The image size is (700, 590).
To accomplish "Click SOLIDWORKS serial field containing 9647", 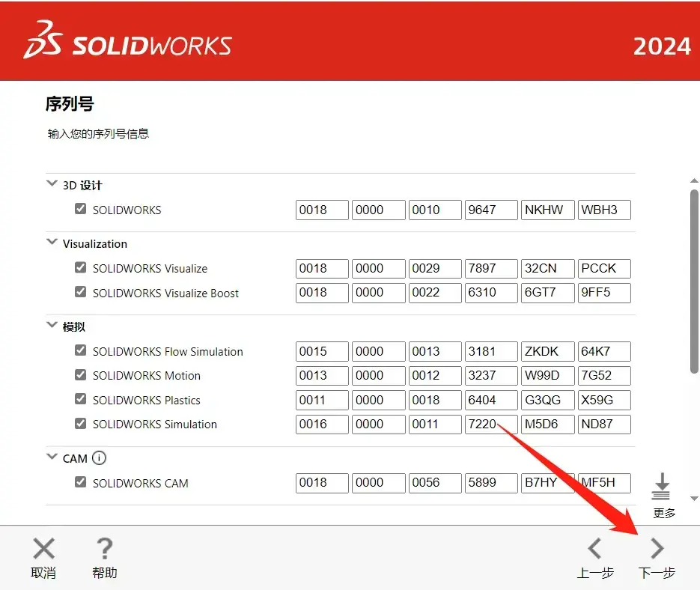I will pos(491,210).
